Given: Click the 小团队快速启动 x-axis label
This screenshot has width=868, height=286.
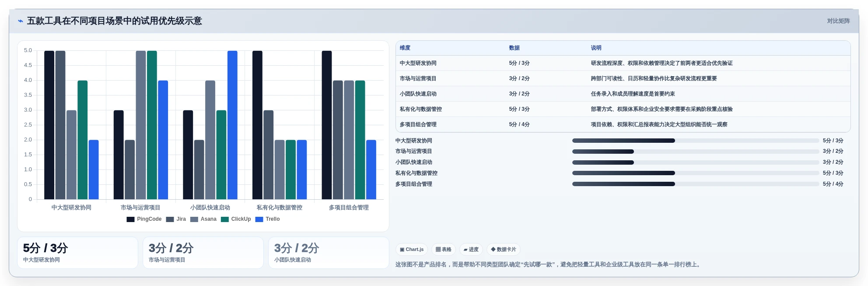Looking at the screenshot, I should [210, 208].
